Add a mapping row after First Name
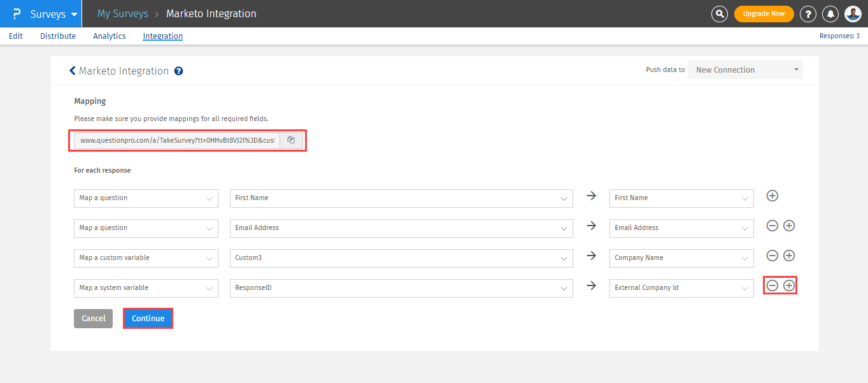 (x=772, y=196)
